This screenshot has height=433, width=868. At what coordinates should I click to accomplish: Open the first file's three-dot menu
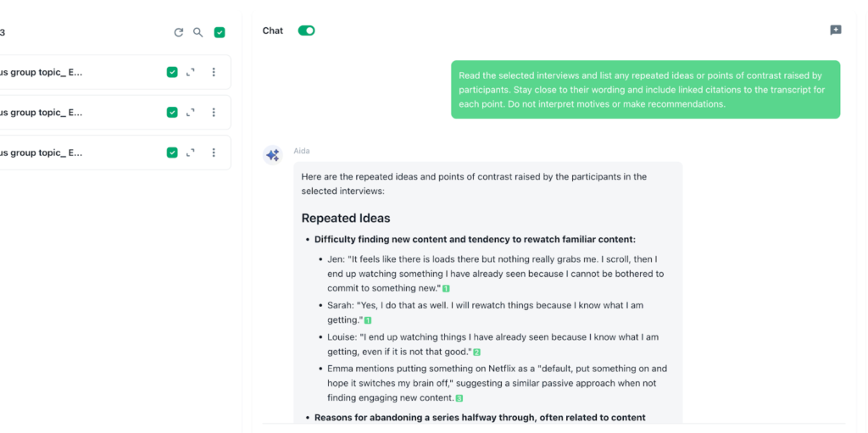click(x=214, y=72)
